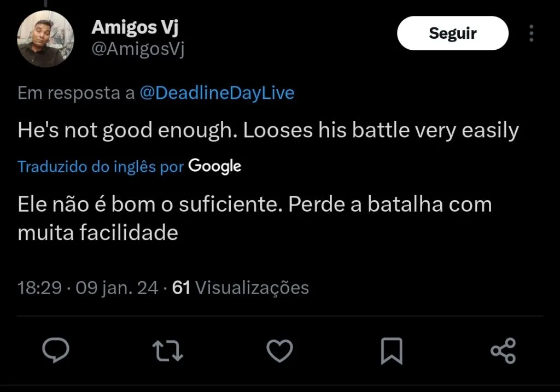Click the Seguir follow button

pos(452,33)
